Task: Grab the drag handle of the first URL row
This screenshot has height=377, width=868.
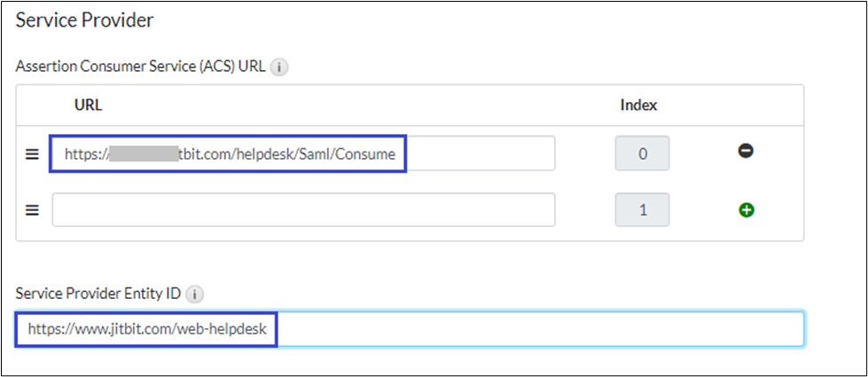Action: (32, 153)
